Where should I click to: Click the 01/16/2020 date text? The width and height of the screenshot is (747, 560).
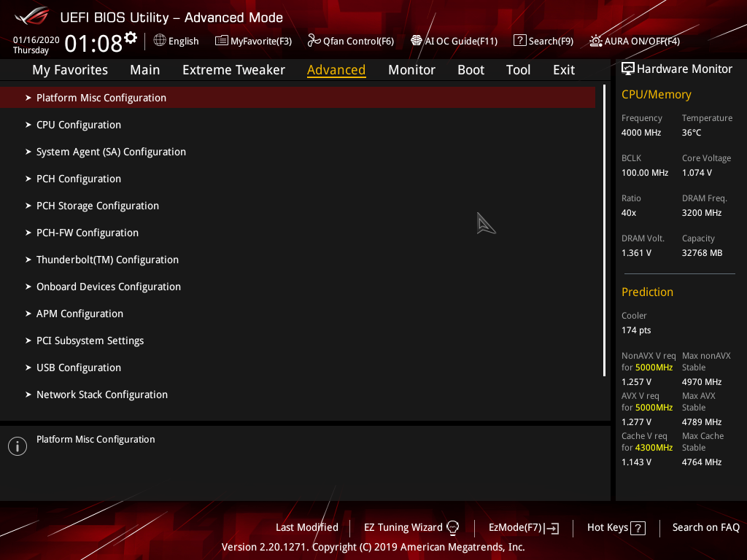click(x=36, y=40)
